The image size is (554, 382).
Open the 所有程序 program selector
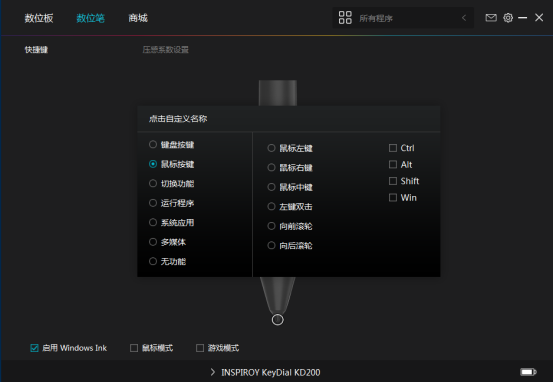tap(403, 18)
